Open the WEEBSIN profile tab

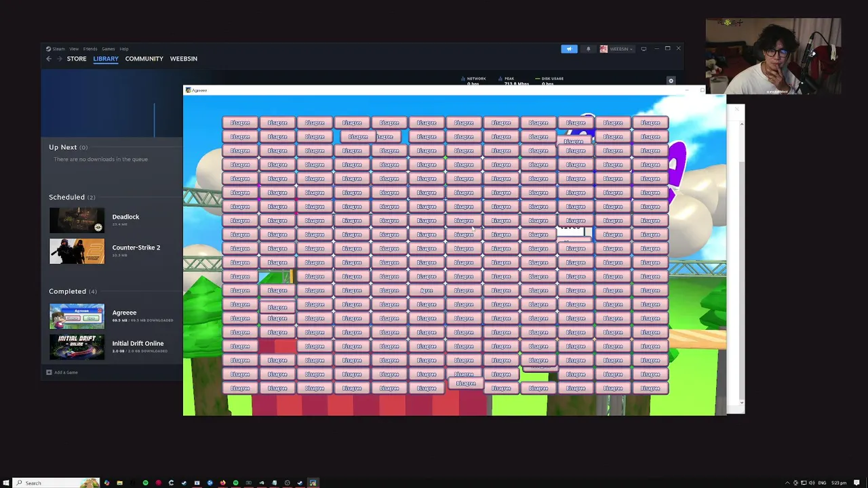pyautogui.click(x=184, y=59)
